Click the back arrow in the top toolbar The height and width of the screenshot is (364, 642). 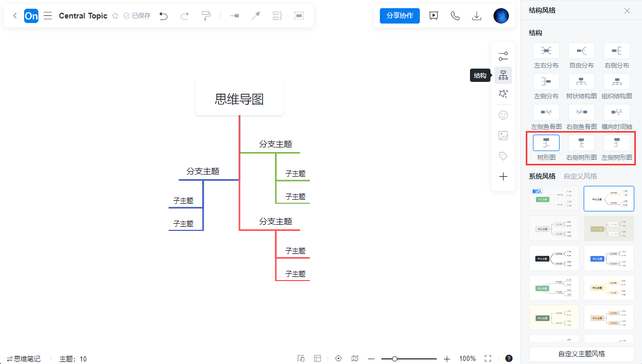click(15, 16)
